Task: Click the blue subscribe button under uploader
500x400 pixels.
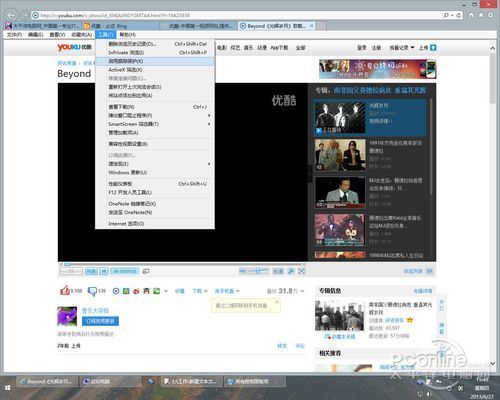Action: (100, 321)
